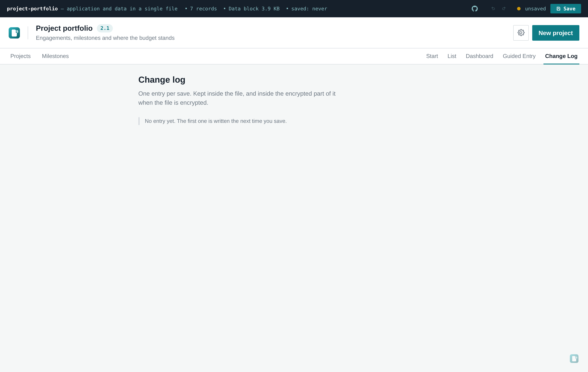Screen dimensions: 588x372
Task: Click the 2.1 version badge
Action: [x=105, y=28]
